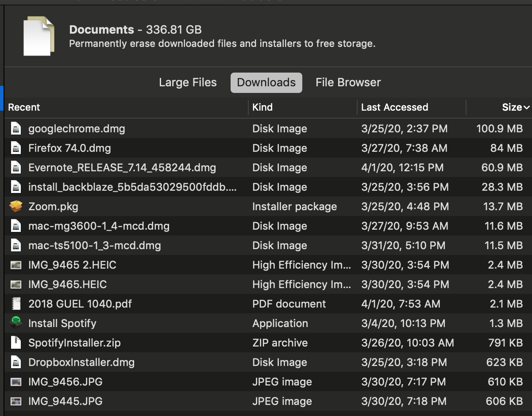
Task: Click the 3/4/20, 10:13 PM date
Action: (403, 324)
